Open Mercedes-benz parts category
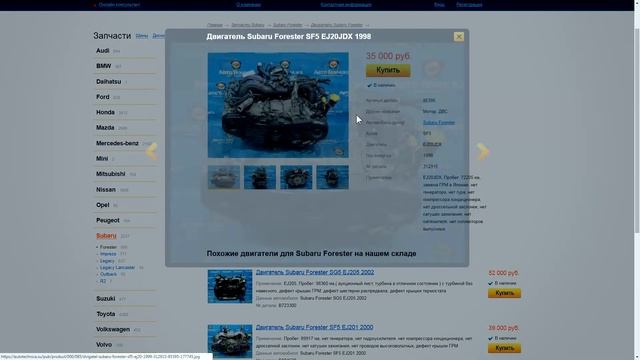This screenshot has width=640, height=360. coord(117,143)
